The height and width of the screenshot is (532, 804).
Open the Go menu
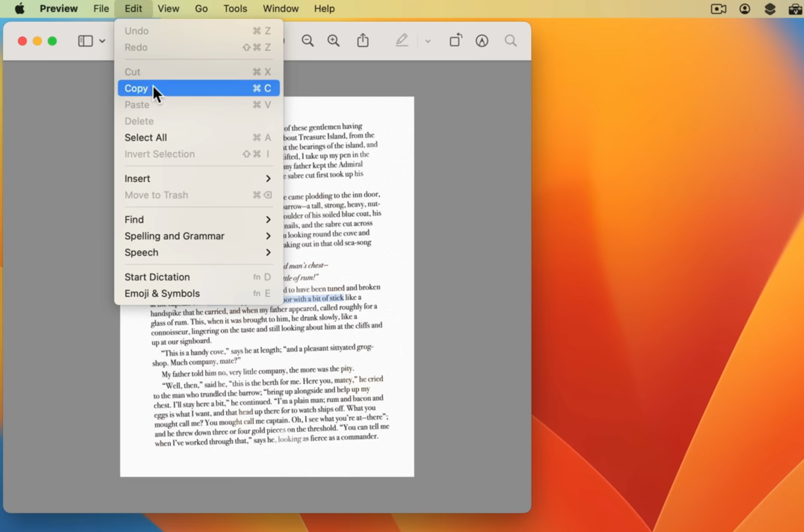point(201,8)
